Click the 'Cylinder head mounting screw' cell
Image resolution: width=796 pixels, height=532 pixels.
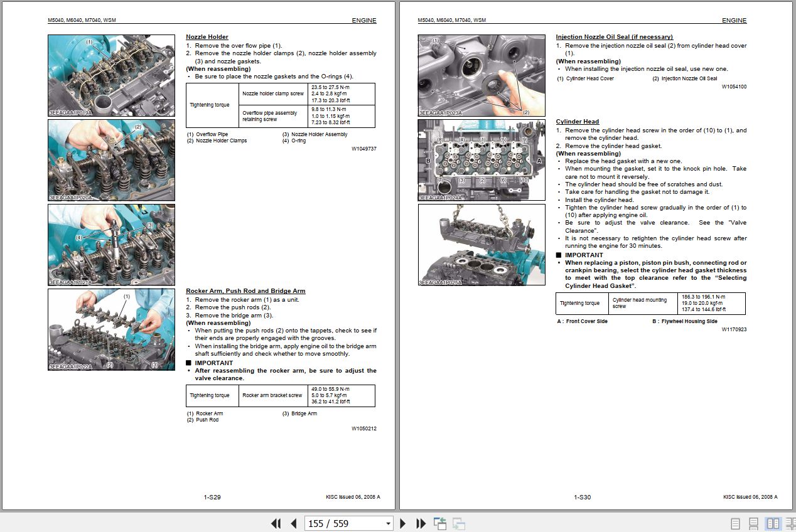pyautogui.click(x=643, y=303)
